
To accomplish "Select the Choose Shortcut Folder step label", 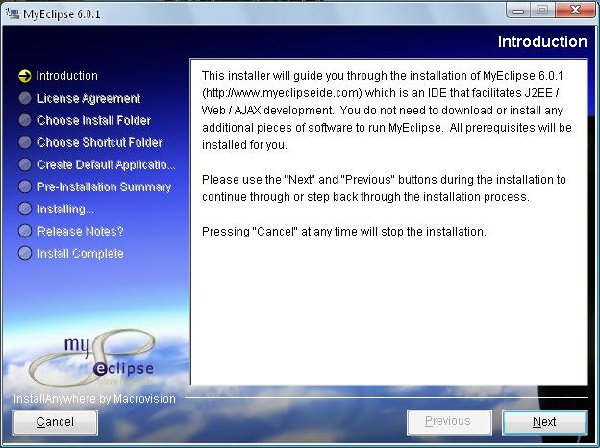I will [x=99, y=143].
